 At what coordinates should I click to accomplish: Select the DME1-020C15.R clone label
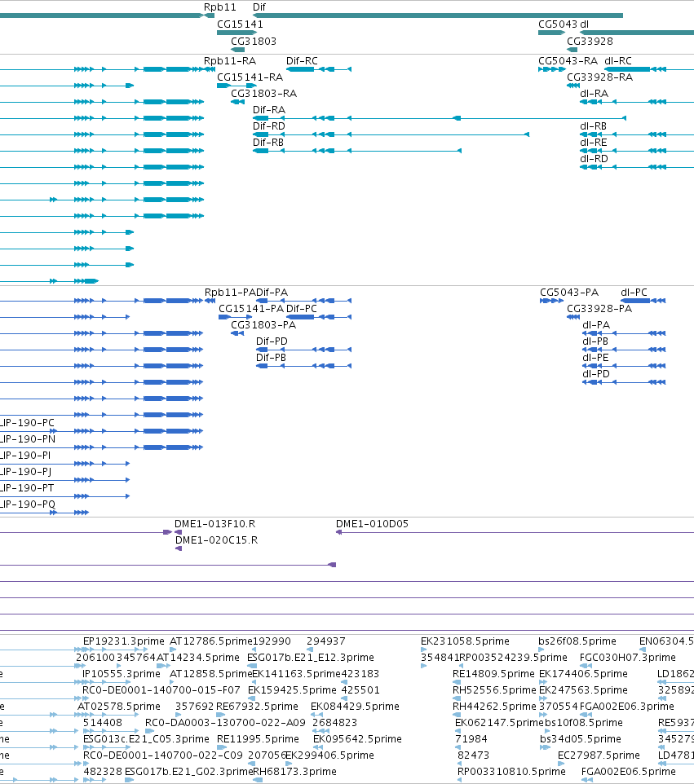[x=216, y=540]
